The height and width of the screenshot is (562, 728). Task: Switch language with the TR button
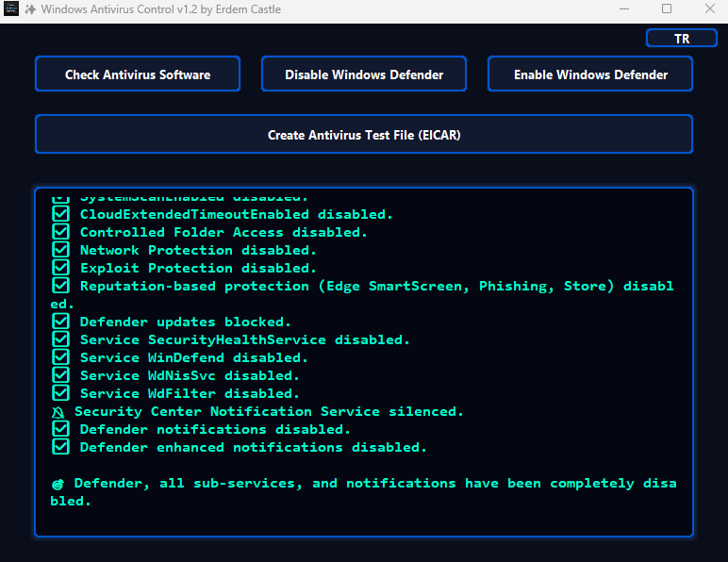coord(682,38)
